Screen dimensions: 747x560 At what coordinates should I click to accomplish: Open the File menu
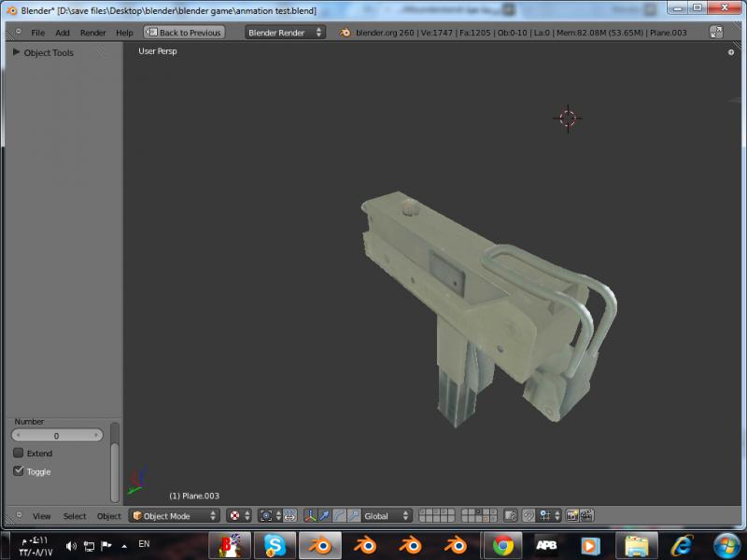[37, 33]
